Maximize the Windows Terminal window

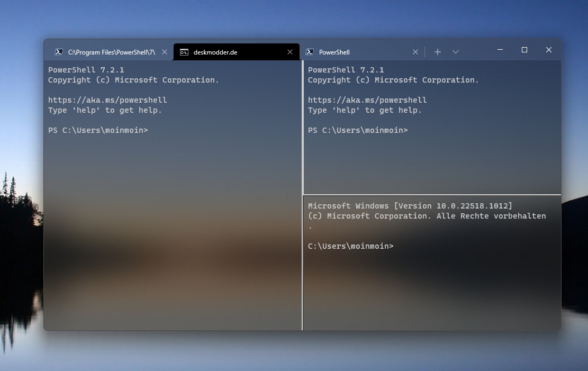tap(524, 50)
